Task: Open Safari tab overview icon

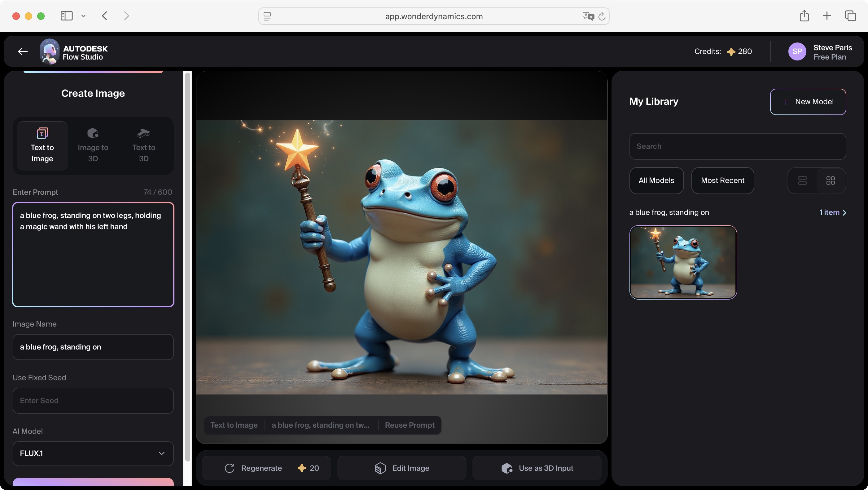Action: (850, 16)
